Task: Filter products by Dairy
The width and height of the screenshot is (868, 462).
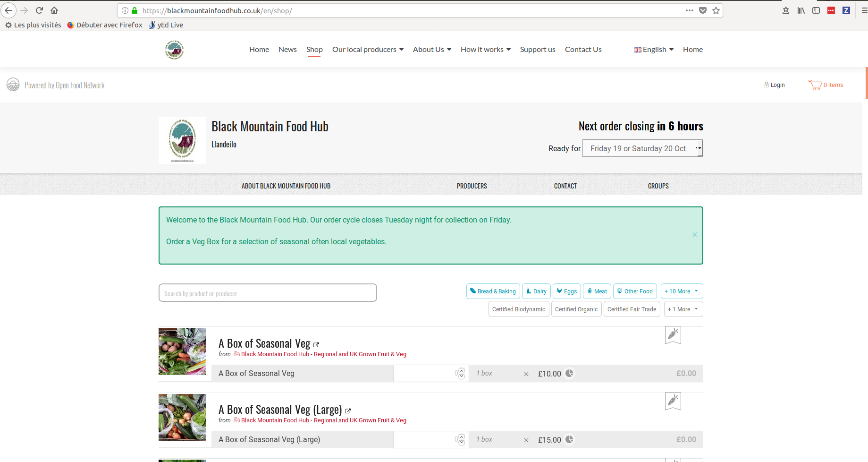Action: pos(537,291)
